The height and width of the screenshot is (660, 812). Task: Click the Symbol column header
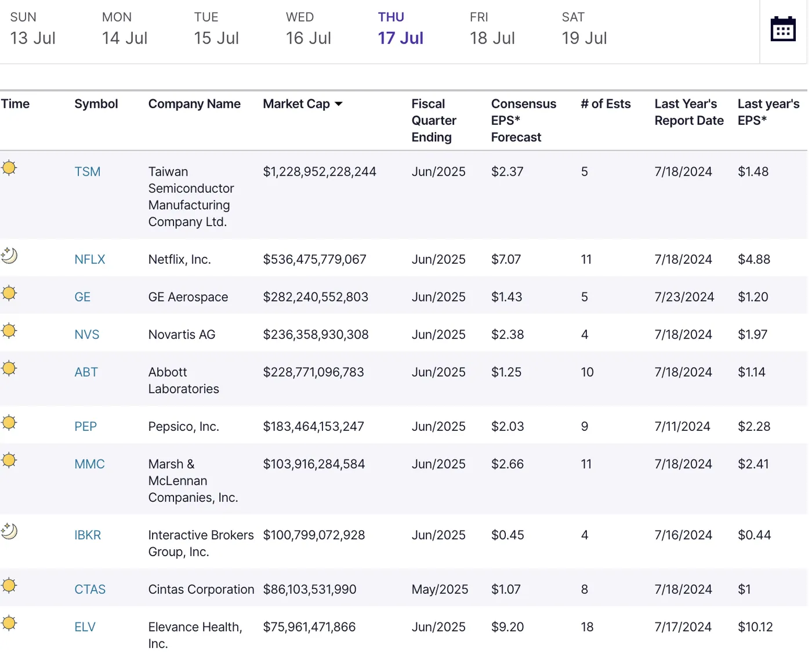(x=96, y=104)
